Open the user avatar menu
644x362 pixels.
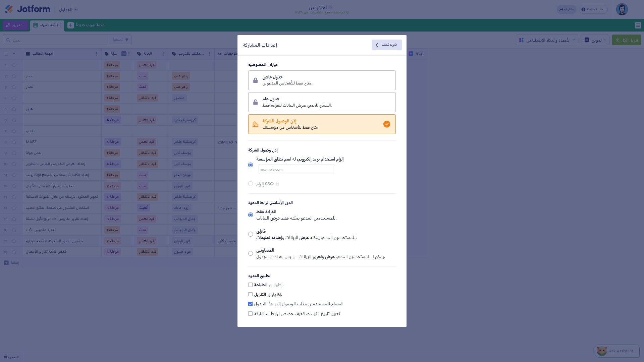coord(622,9)
